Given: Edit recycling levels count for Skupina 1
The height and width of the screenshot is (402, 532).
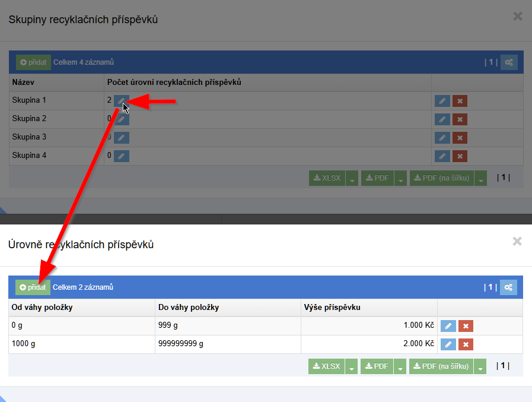Looking at the screenshot, I should 121,100.
